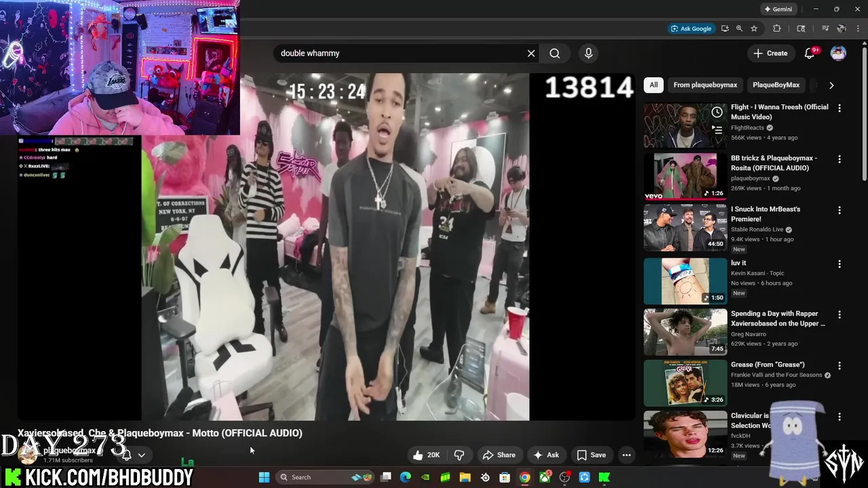Image resolution: width=868 pixels, height=488 pixels.
Task: Open OBS Studio from taskbar
Action: click(x=564, y=477)
